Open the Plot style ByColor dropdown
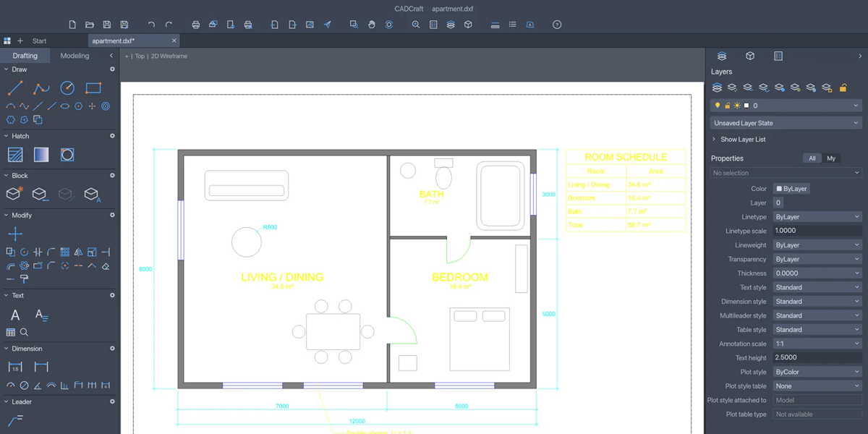 817,372
